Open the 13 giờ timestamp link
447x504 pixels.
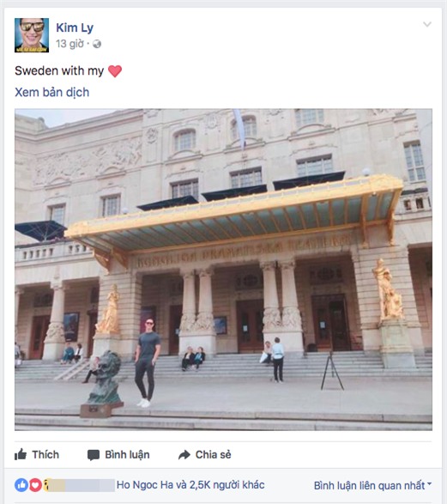coord(69,44)
